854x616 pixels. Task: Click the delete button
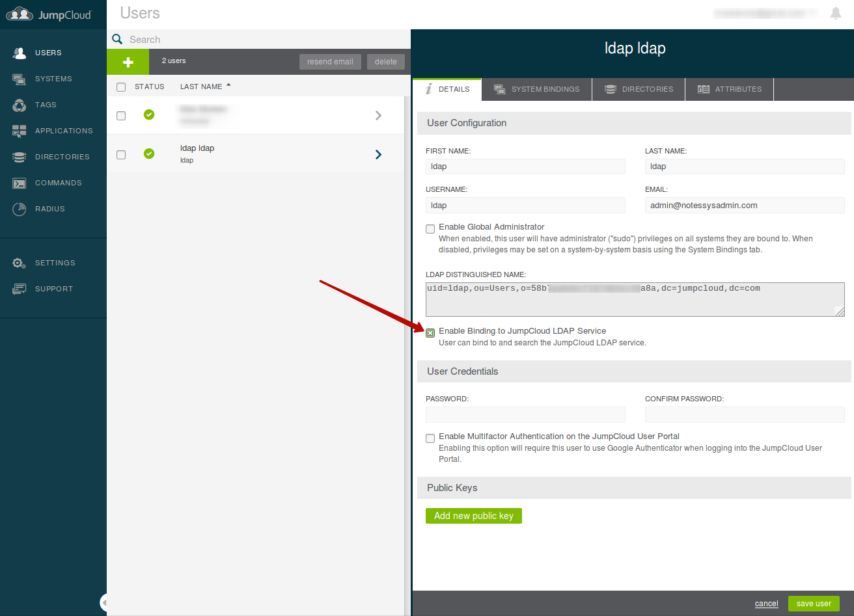386,62
